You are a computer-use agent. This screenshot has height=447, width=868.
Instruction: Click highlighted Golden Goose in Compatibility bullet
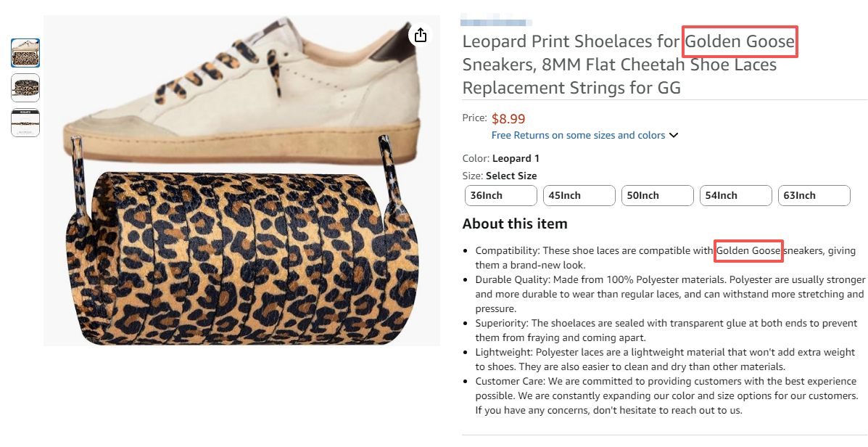click(x=748, y=250)
